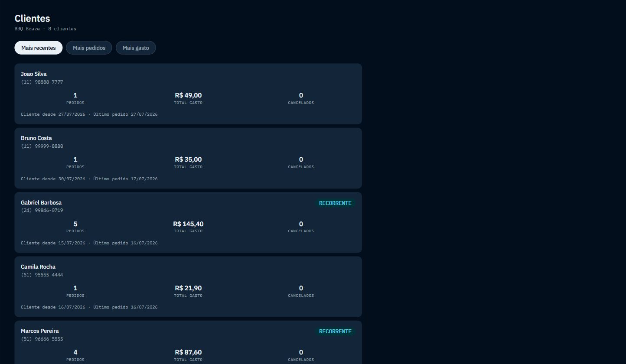
Task: Click the 'Cliente desde 16/07/2026' line
Action: pyautogui.click(x=89, y=307)
